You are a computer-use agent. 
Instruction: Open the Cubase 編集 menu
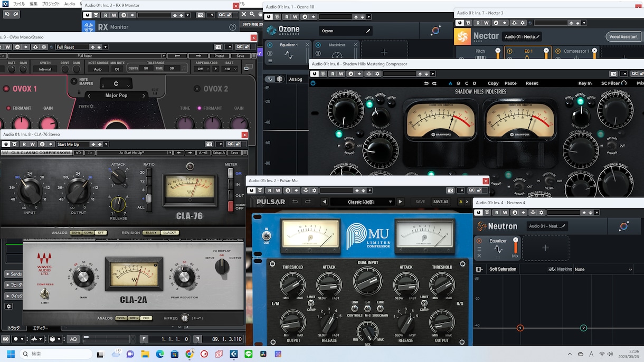coord(33,4)
